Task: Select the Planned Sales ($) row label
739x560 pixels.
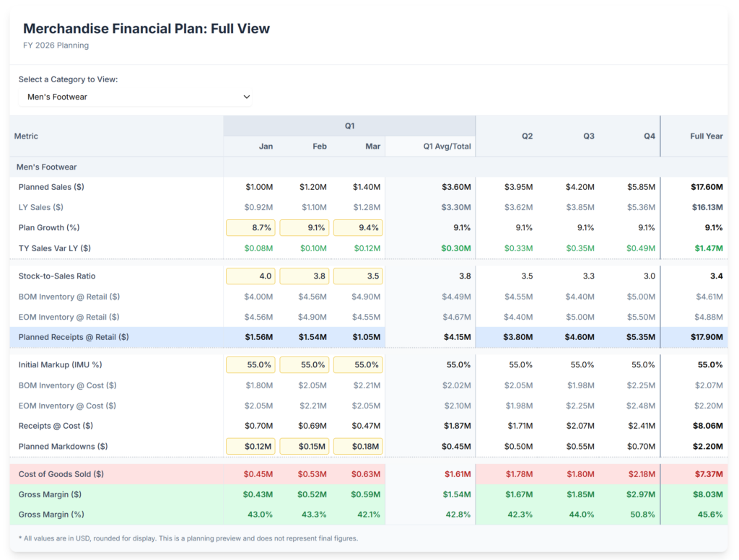Action: coord(51,187)
